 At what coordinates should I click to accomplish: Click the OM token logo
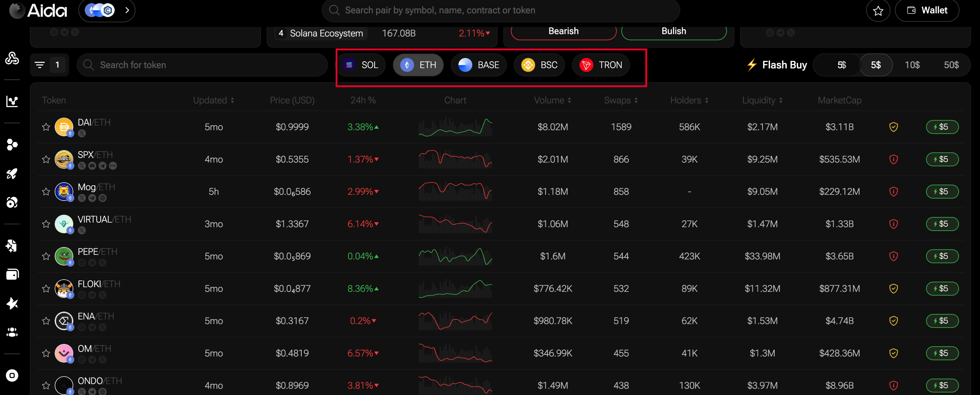tap(64, 353)
